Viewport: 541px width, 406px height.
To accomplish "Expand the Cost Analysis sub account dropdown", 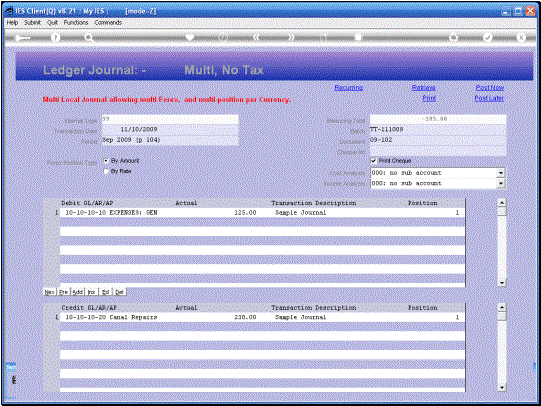I will pos(501,173).
